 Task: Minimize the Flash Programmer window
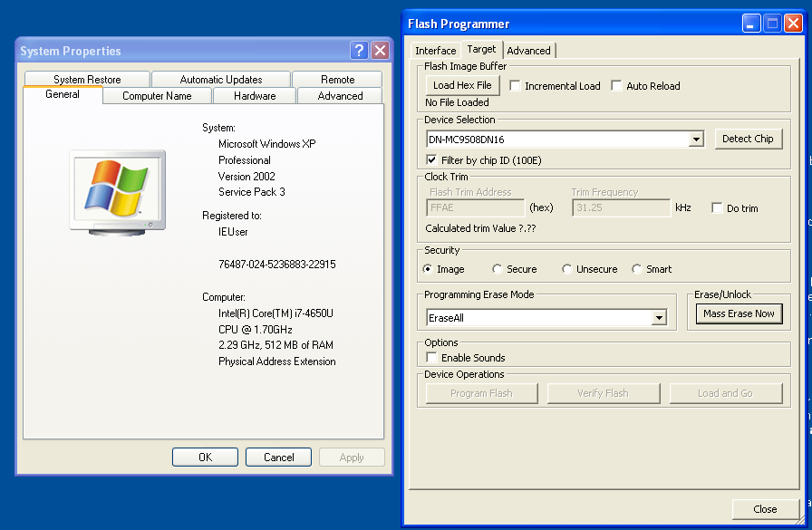[x=751, y=24]
